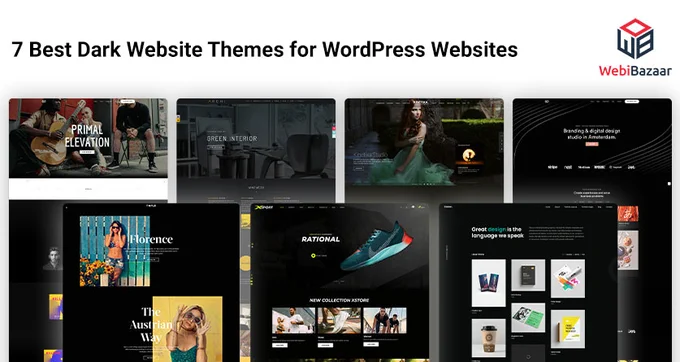
Task: Click the man portrait in left dark theme
Action: point(53,258)
